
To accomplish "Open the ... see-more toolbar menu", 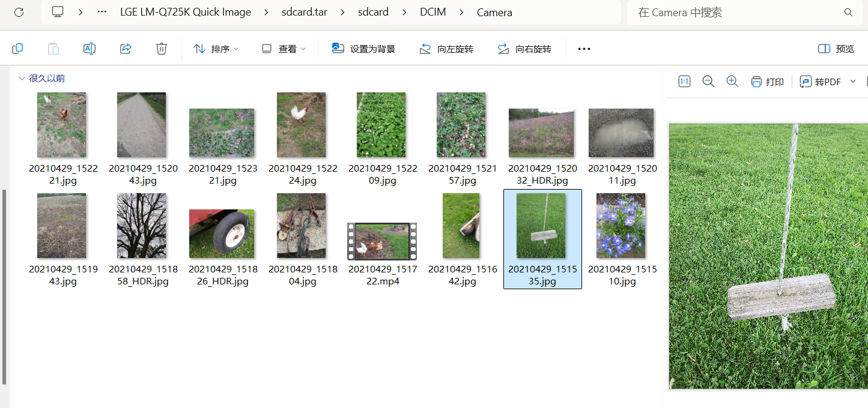I will (583, 48).
